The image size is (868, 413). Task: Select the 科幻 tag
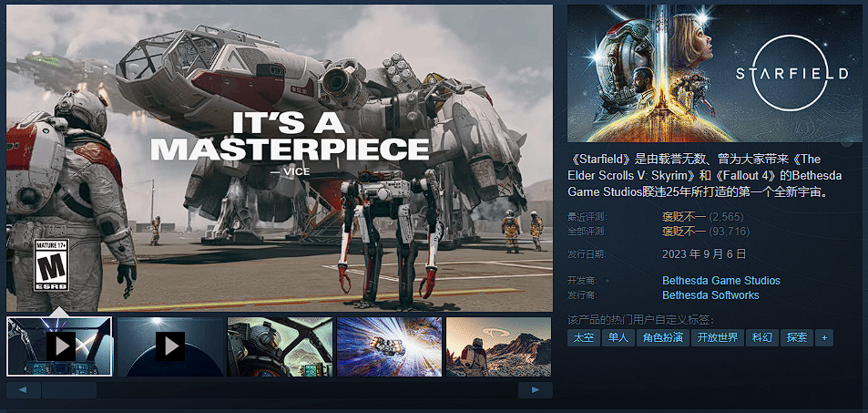point(761,337)
